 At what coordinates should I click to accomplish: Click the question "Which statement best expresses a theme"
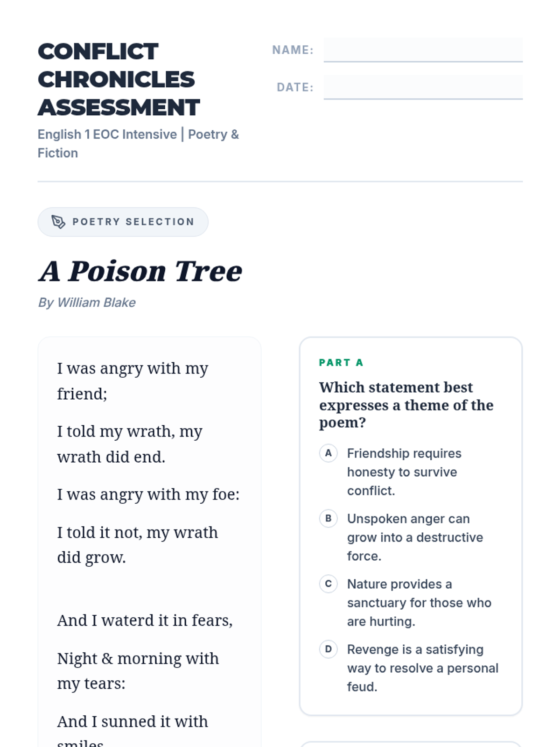406,405
